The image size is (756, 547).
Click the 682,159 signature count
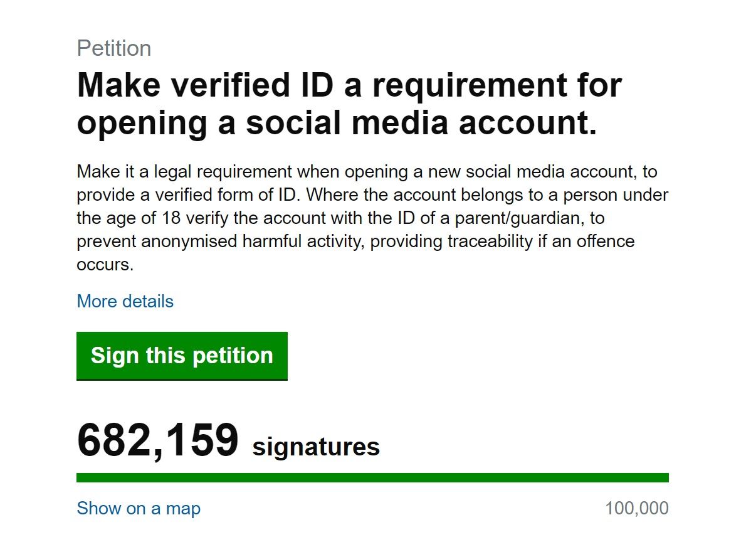coord(157,440)
